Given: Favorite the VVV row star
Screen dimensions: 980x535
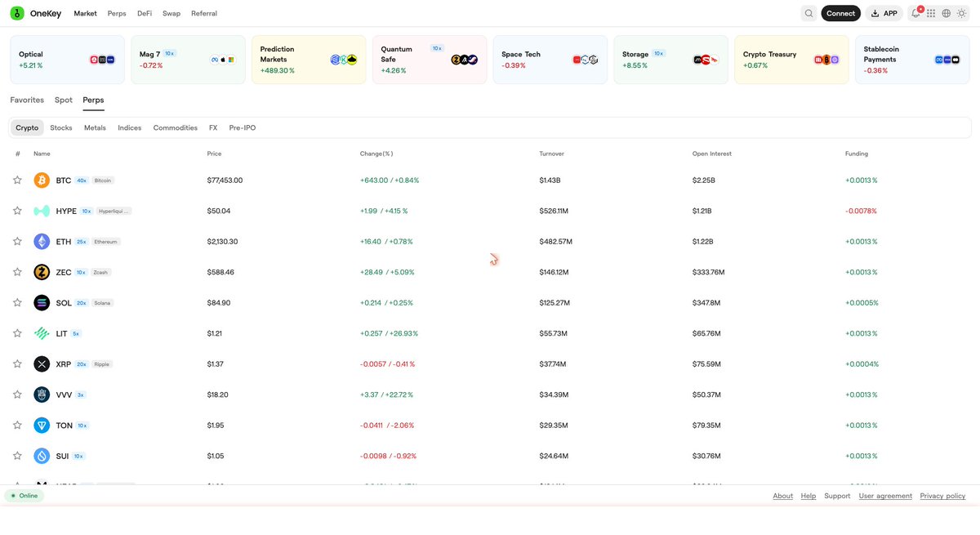Looking at the screenshot, I should pos(17,395).
